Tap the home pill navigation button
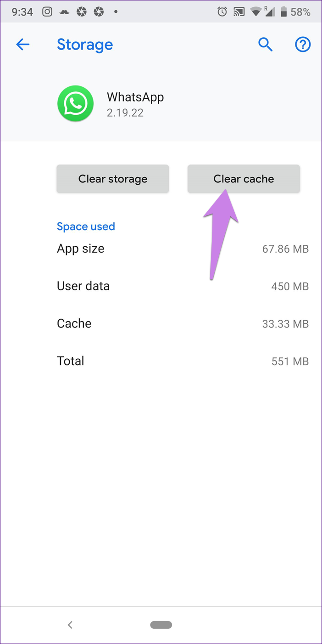Screen dimensions: 322x644 [x=161, y=625]
